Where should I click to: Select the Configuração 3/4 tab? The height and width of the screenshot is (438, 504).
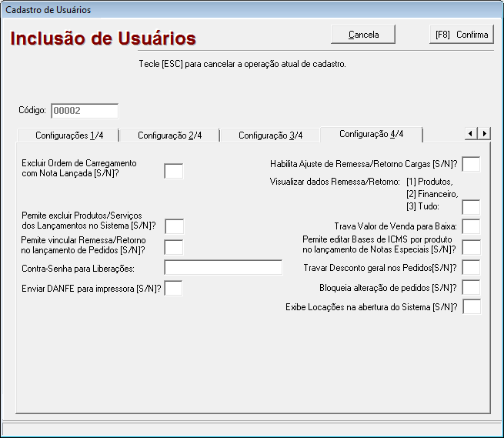pos(270,135)
